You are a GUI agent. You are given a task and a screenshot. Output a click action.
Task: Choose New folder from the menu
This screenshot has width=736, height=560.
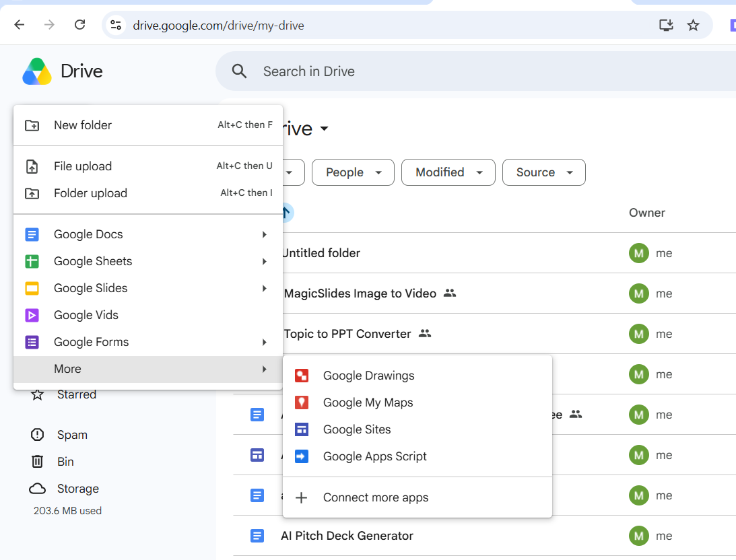click(148, 125)
